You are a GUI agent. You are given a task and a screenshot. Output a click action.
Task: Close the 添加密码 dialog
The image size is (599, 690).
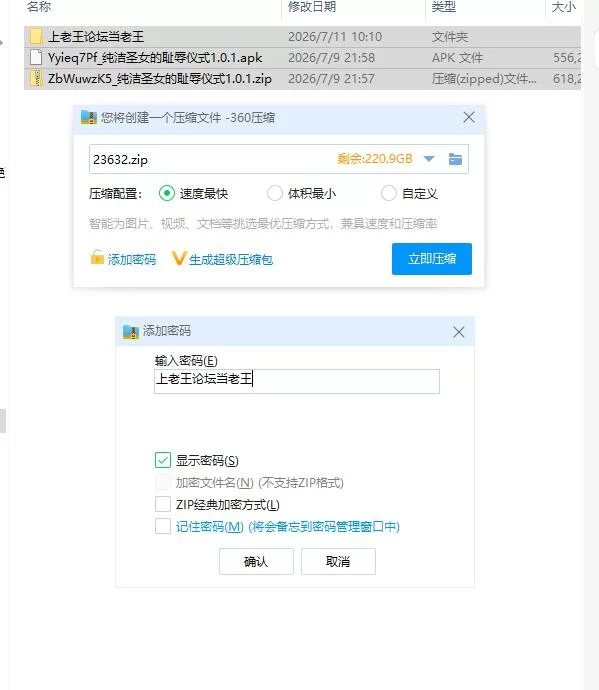pos(459,332)
